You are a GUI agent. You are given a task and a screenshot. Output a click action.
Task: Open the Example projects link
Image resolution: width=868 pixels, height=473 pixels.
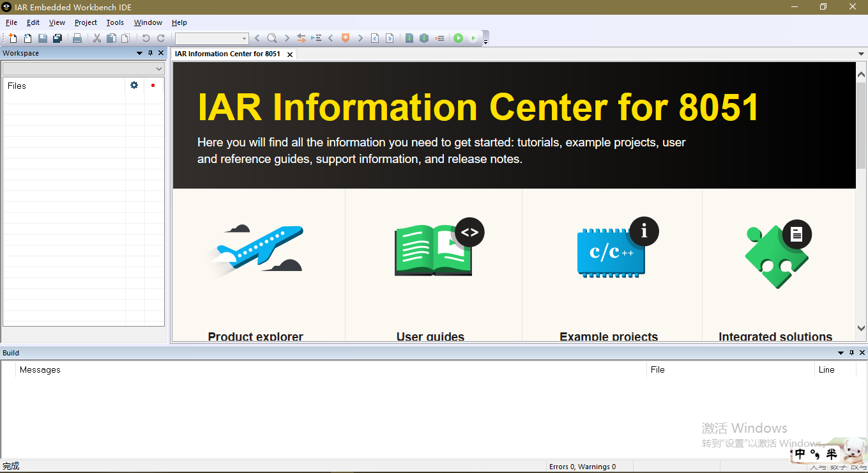tap(609, 336)
